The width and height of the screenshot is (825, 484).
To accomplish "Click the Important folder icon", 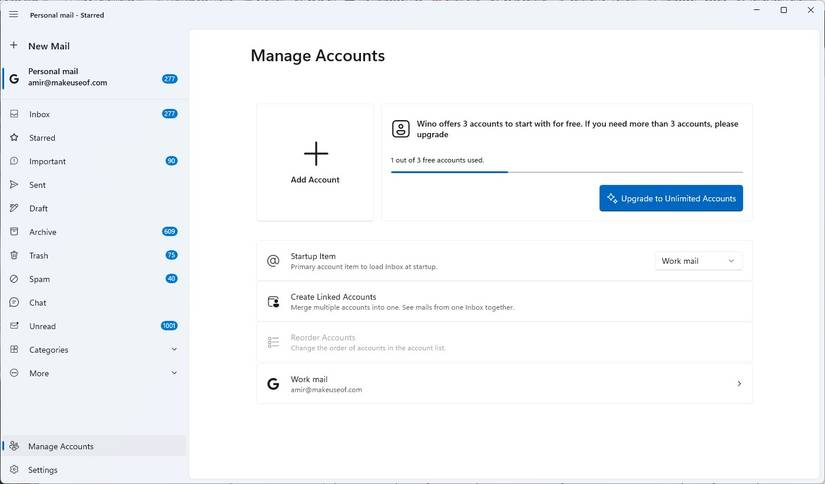I will (x=14, y=161).
